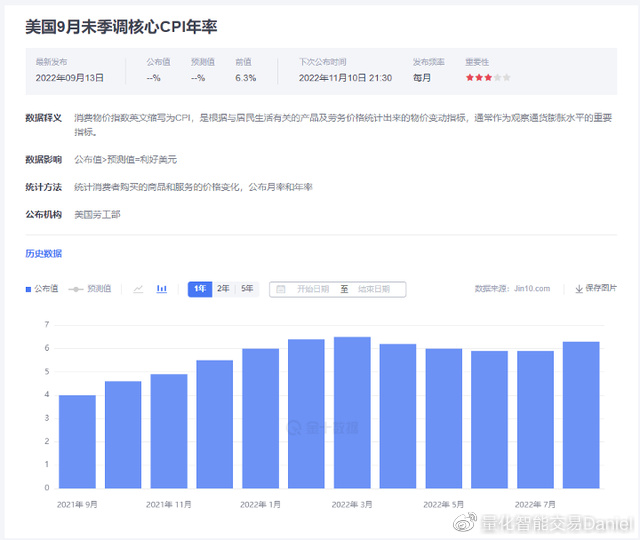640x540 pixels.
Task: Click the 2022年3月 bar in chart
Action: coord(352,413)
